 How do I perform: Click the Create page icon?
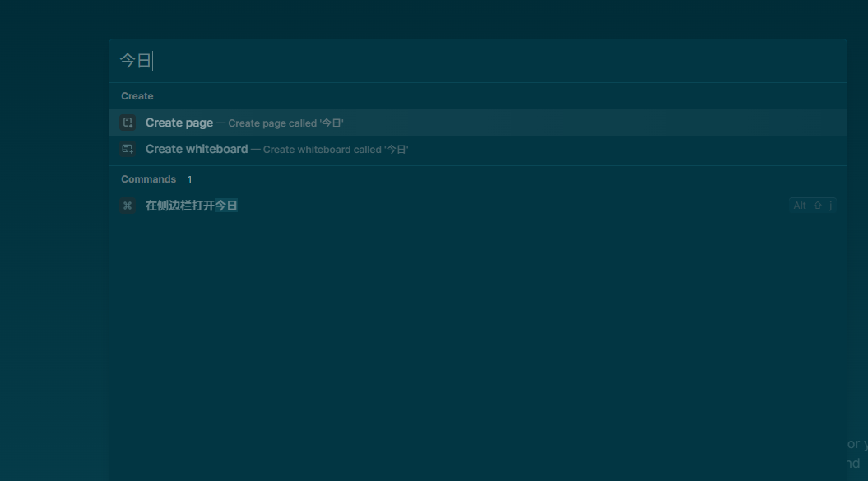point(128,123)
